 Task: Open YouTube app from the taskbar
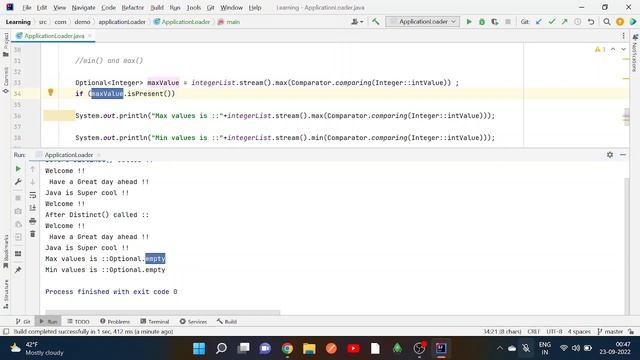point(353,348)
